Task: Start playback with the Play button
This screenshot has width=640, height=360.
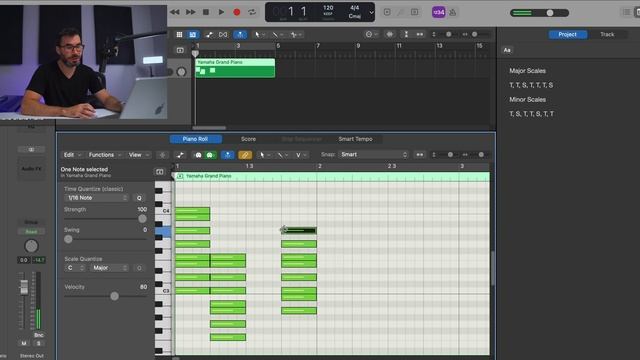Action: click(x=221, y=12)
